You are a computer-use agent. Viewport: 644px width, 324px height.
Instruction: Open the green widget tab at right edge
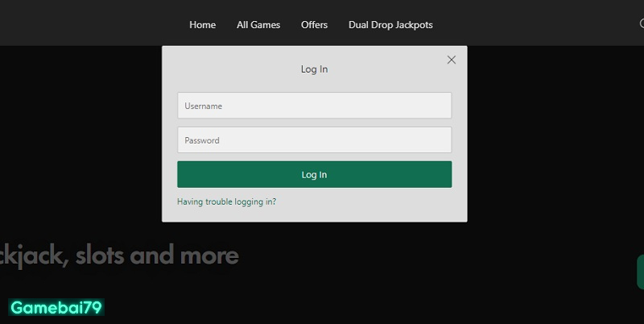pyautogui.click(x=640, y=272)
